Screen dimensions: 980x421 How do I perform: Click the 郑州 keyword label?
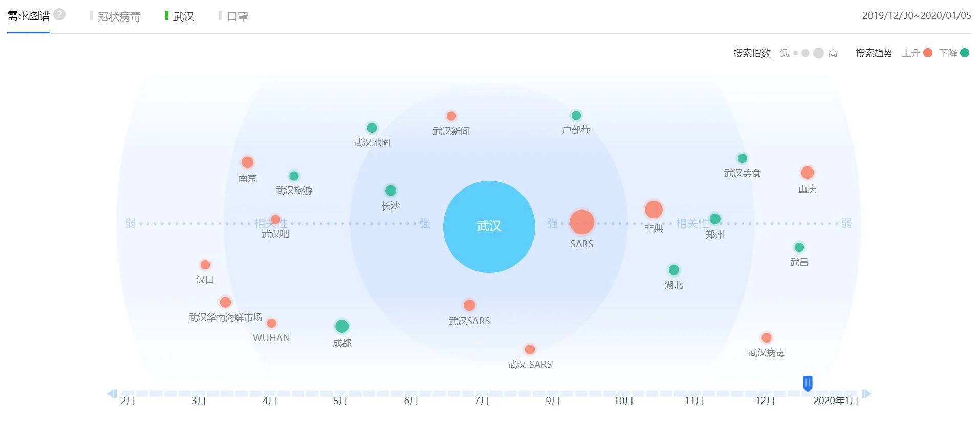pos(714,235)
